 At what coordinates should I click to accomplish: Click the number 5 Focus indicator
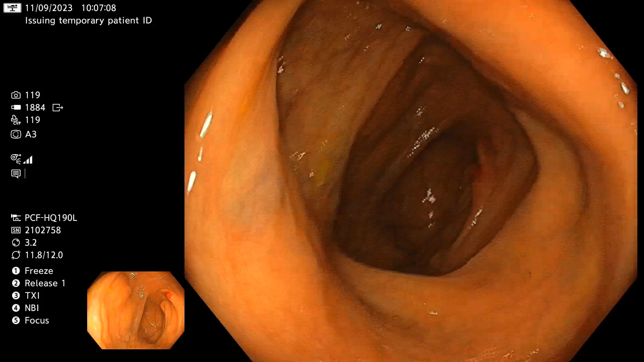pos(16,320)
